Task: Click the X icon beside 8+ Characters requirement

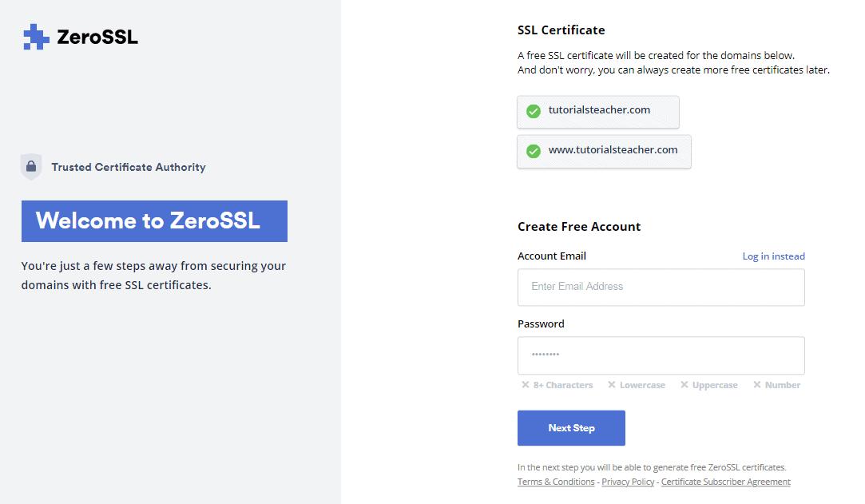Action: 525,385
